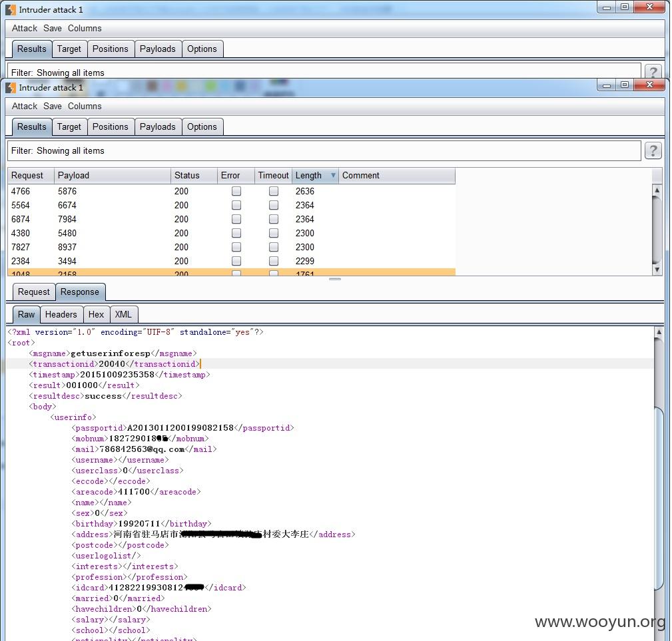The image size is (672, 641).
Task: Click the Filter: Showing all items bar
Action: (x=324, y=150)
